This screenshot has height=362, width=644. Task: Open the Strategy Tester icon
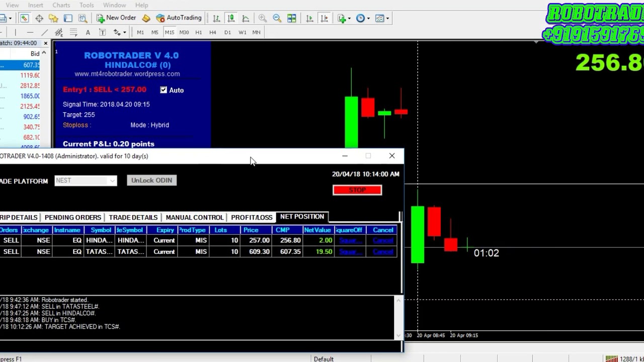[x=83, y=18]
